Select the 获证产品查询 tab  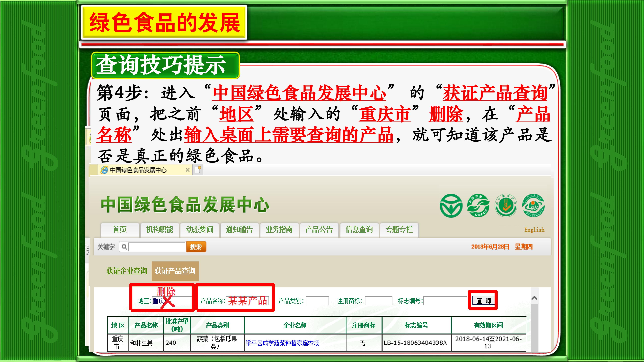click(x=175, y=271)
